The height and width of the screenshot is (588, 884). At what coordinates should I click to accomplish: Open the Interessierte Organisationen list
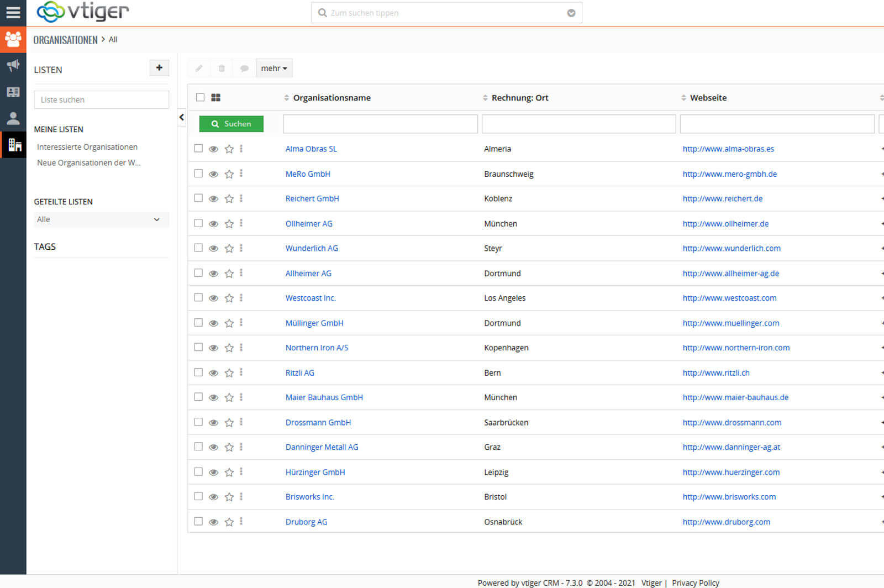coord(87,147)
